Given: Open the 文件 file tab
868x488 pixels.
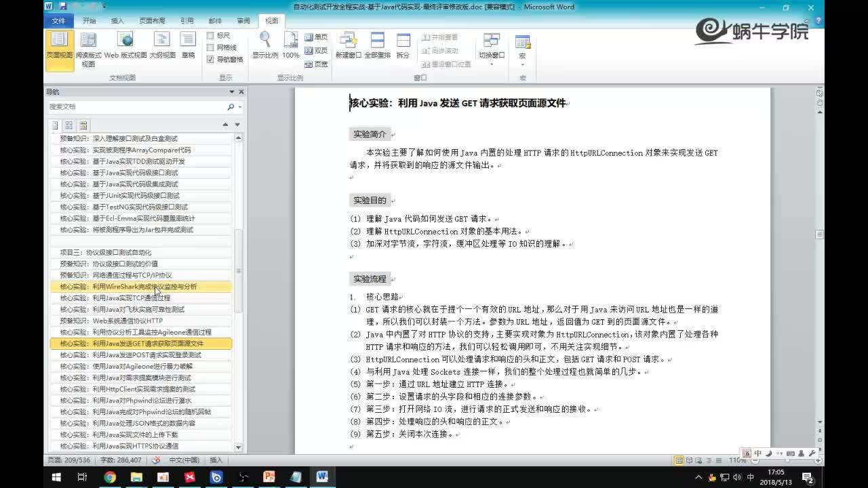Looking at the screenshot, I should pyautogui.click(x=58, y=21).
